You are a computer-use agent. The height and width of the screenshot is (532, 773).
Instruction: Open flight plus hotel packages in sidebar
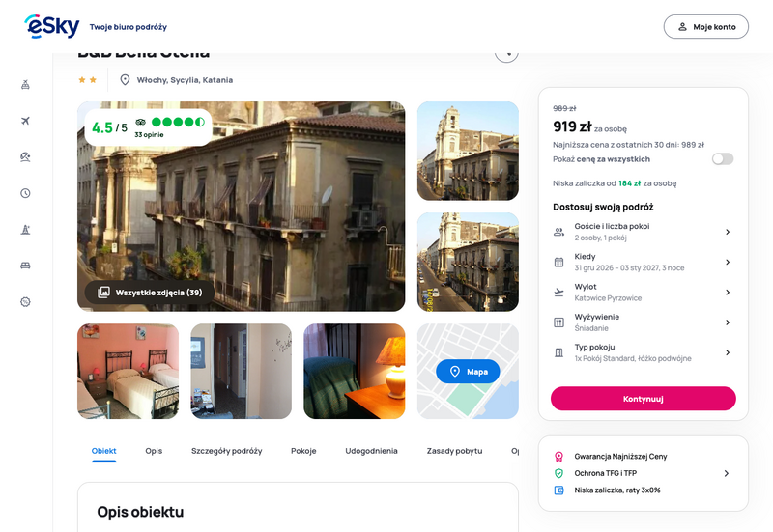26,85
